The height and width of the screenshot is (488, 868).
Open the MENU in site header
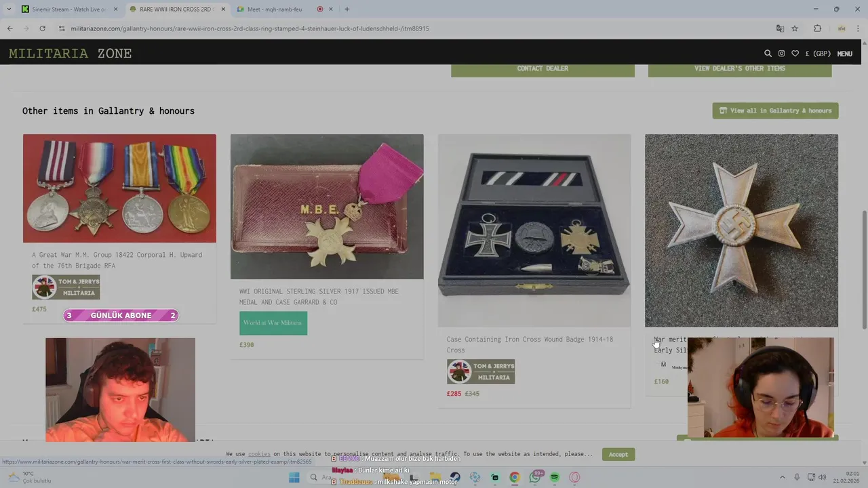point(844,54)
